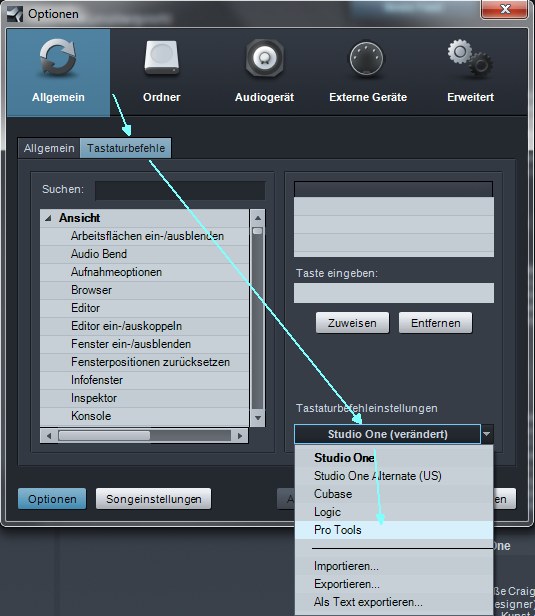Select the Infofenster command

coord(145,380)
